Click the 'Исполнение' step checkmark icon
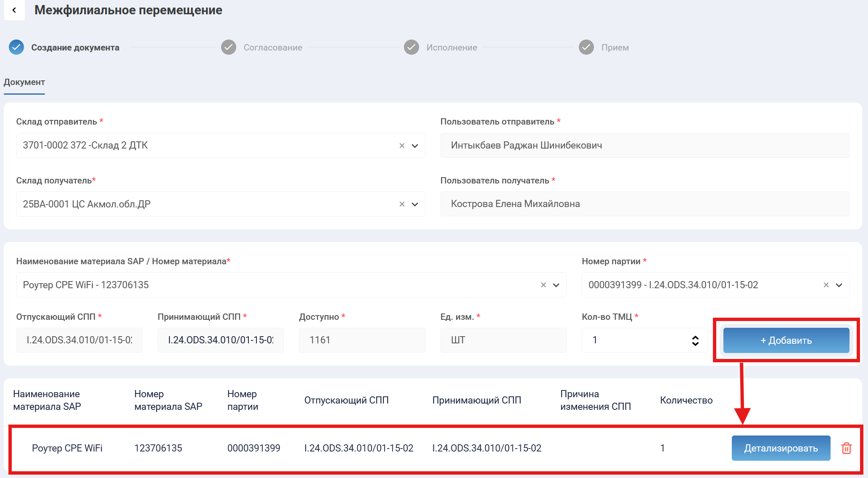This screenshot has height=478, width=868. (412, 47)
